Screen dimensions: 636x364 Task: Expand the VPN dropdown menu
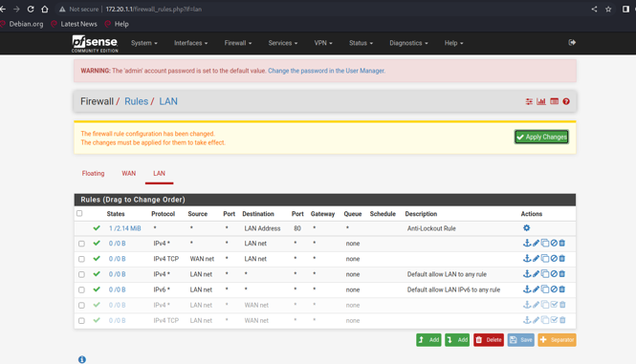click(x=323, y=43)
